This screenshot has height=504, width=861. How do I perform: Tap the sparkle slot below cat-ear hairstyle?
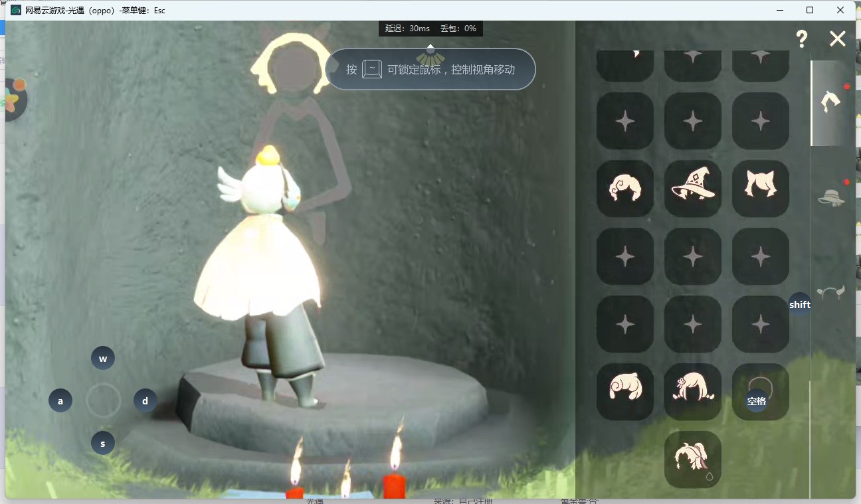click(x=761, y=256)
